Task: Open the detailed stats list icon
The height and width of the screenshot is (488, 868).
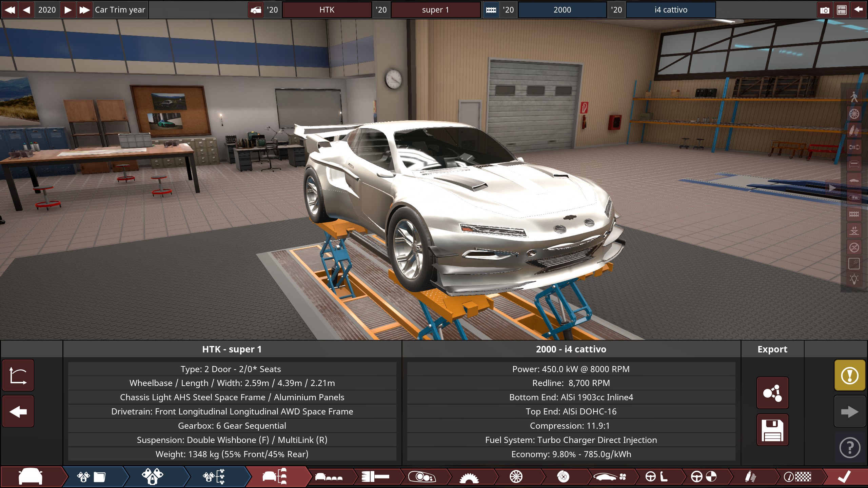Action: click(x=842, y=10)
